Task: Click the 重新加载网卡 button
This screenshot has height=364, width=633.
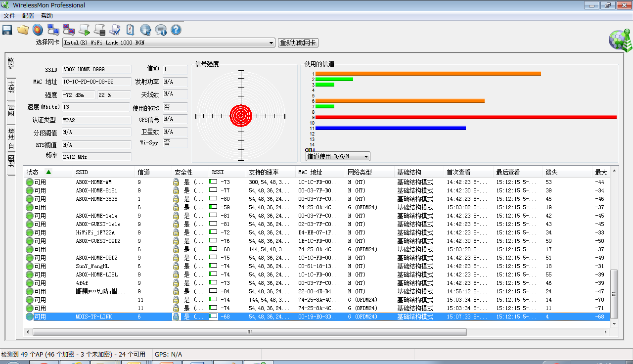Action: pyautogui.click(x=298, y=43)
